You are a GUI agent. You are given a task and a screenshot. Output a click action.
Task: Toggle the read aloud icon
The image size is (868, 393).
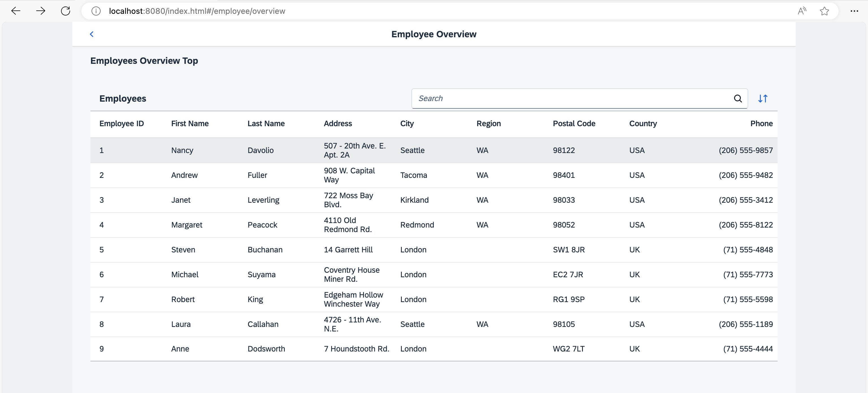[x=802, y=11]
